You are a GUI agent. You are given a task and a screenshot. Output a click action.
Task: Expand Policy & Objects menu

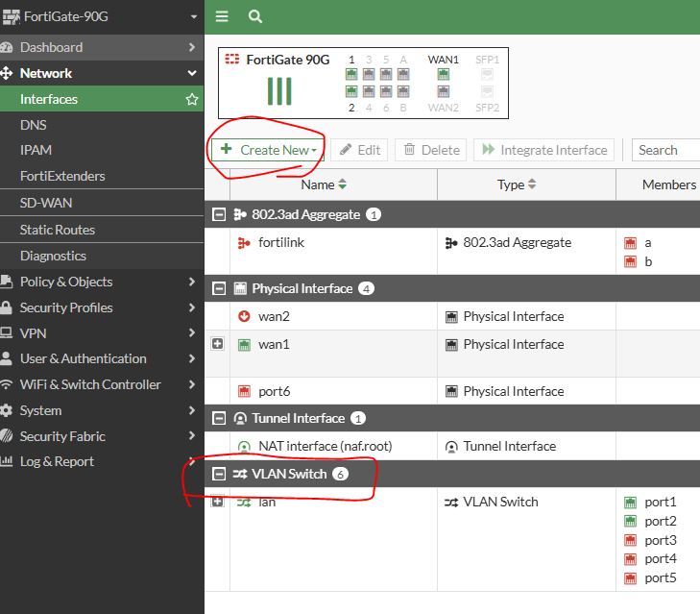[102, 282]
